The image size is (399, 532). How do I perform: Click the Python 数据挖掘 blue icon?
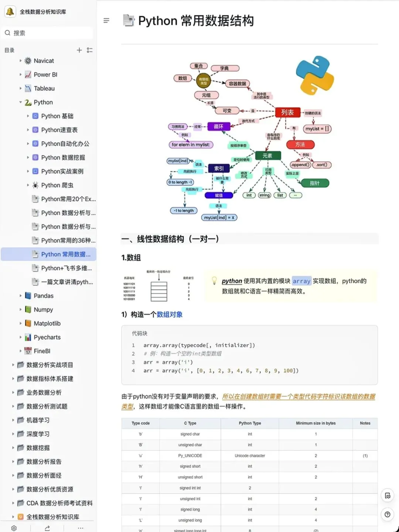tap(35, 157)
